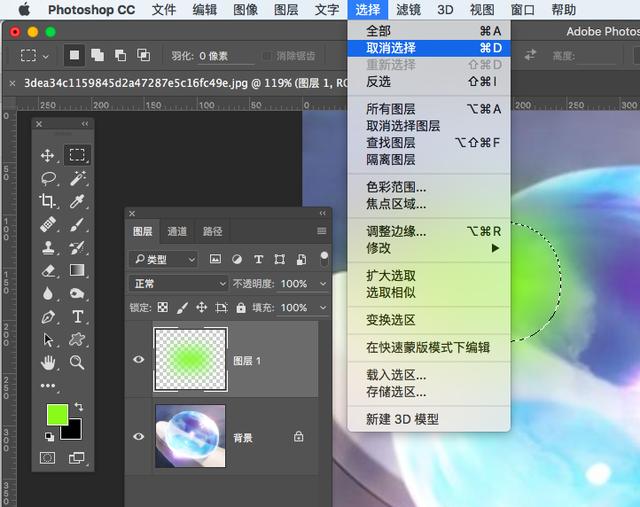This screenshot has height=507, width=640.
Task: Collapse the Layers panel double-arrow
Action: [x=322, y=213]
